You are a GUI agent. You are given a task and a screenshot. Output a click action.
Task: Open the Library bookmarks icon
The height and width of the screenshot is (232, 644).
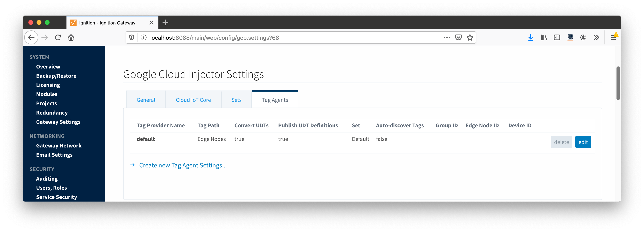point(544,38)
